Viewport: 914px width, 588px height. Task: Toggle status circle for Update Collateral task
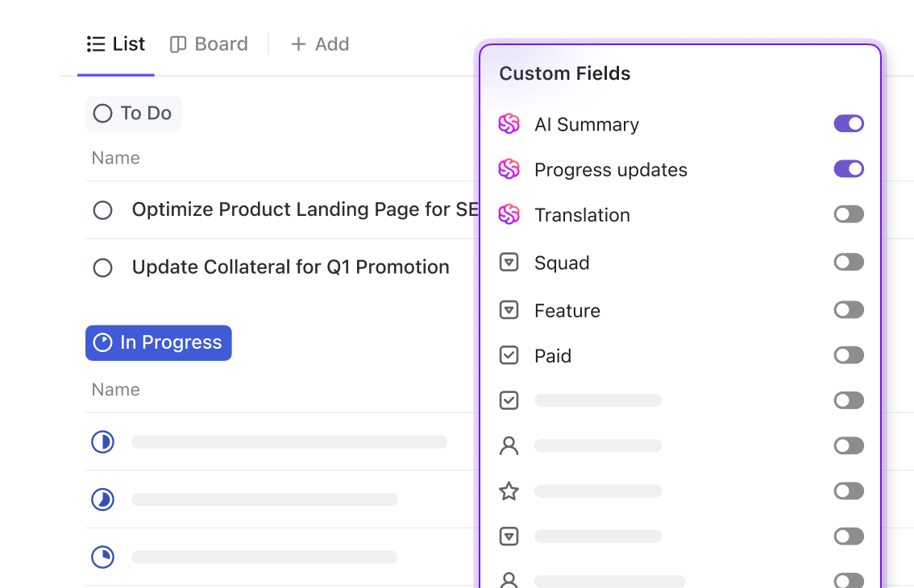[102, 267]
